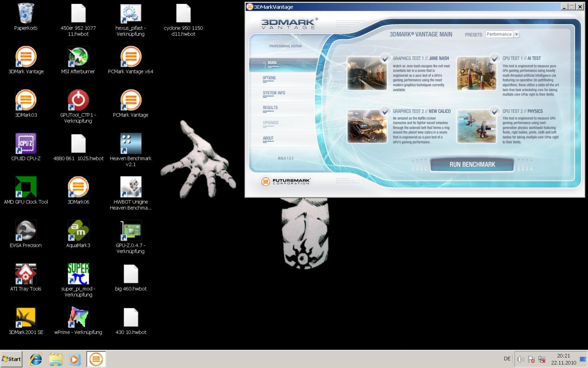Click the New Calico test thumbnail
The width and height of the screenshot is (588, 368).
click(x=367, y=126)
